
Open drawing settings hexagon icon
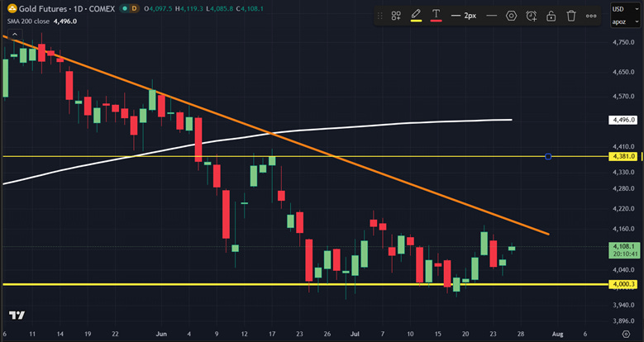512,16
